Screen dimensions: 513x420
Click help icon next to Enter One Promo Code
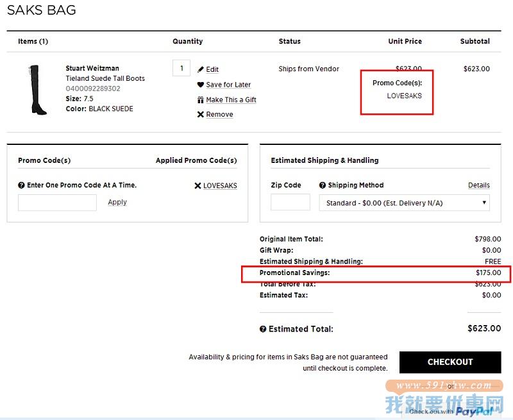coord(21,185)
